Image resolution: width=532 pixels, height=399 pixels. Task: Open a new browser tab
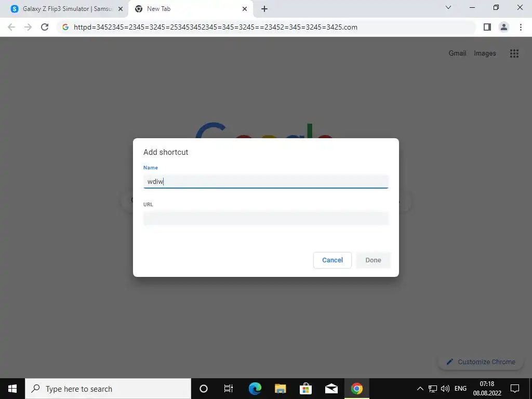[x=264, y=9]
